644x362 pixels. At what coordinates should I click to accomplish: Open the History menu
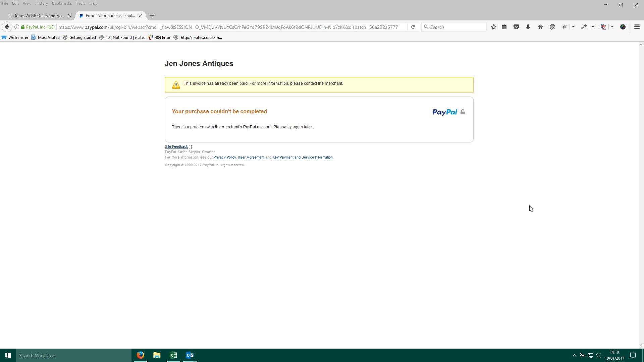tap(41, 3)
